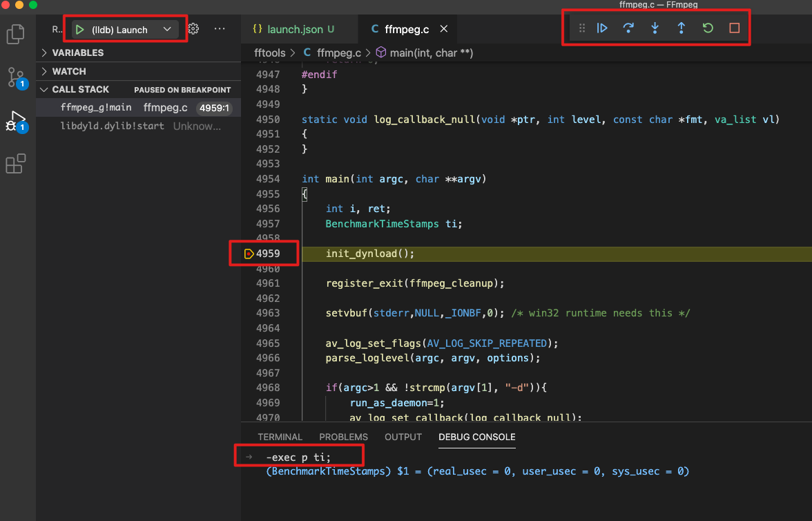Click the main(int, char **) breadcrumb

pos(432,53)
